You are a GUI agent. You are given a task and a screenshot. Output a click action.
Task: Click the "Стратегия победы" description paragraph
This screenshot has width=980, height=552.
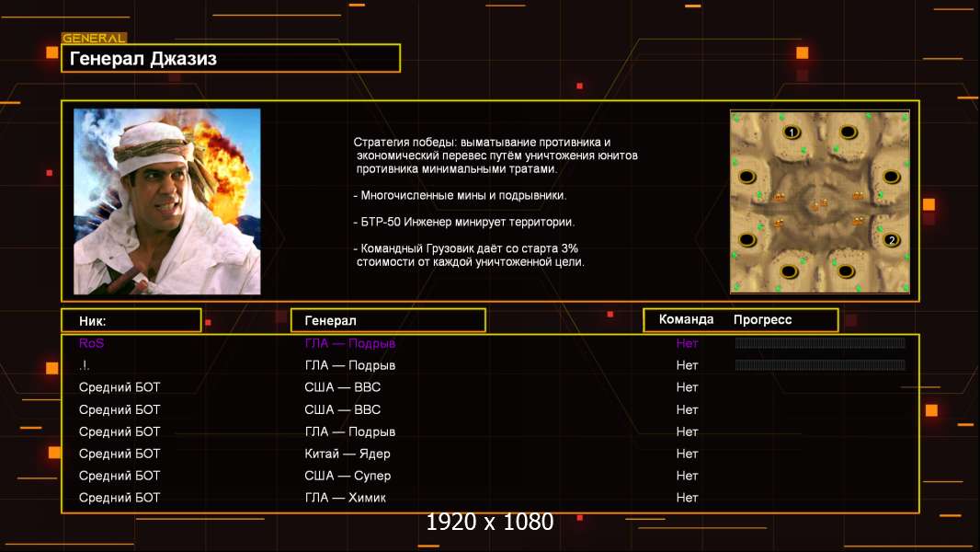tap(496, 155)
